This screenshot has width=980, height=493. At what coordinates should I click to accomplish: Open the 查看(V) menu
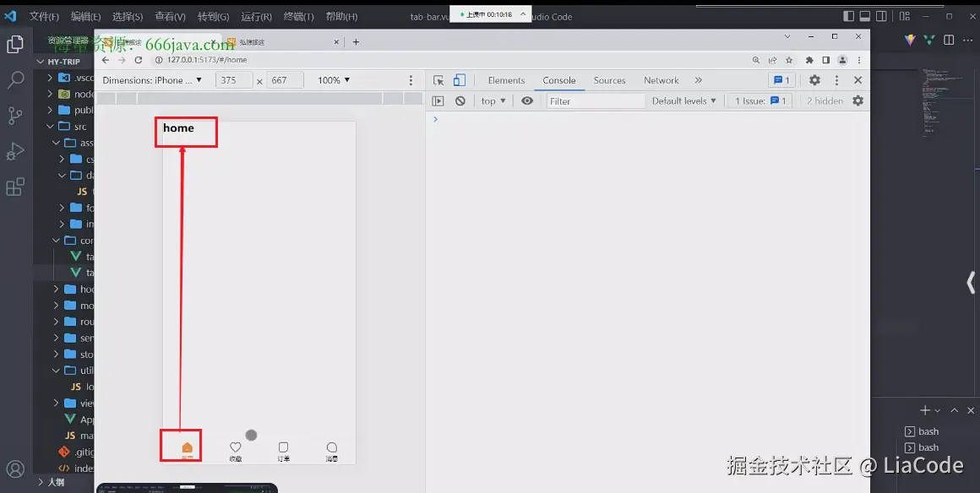tap(170, 17)
